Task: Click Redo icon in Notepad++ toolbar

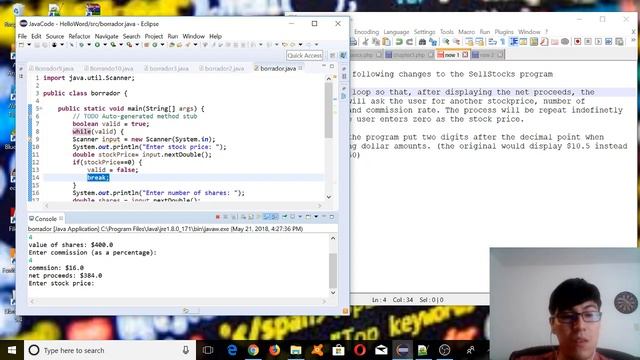Action: tap(409, 42)
